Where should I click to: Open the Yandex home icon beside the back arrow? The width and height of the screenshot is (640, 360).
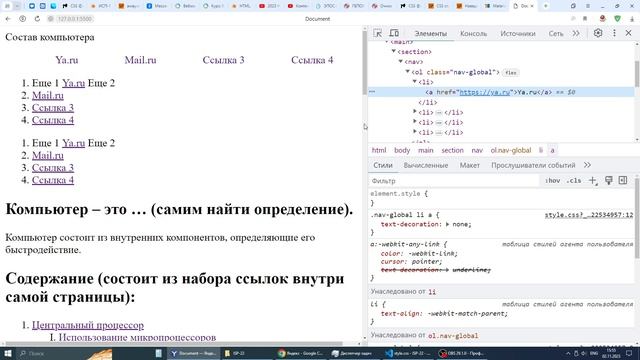point(22,19)
